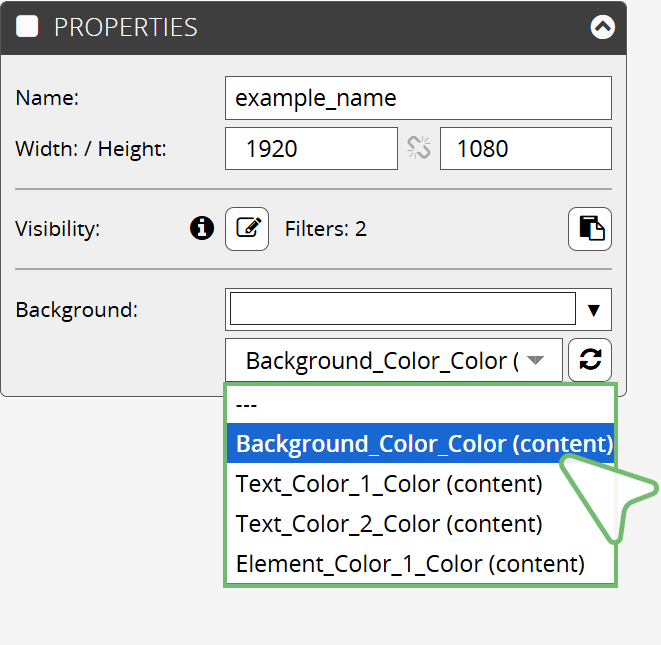Select the "---" empty option
Viewport: 661px width, 645px height.
pyautogui.click(x=420, y=404)
